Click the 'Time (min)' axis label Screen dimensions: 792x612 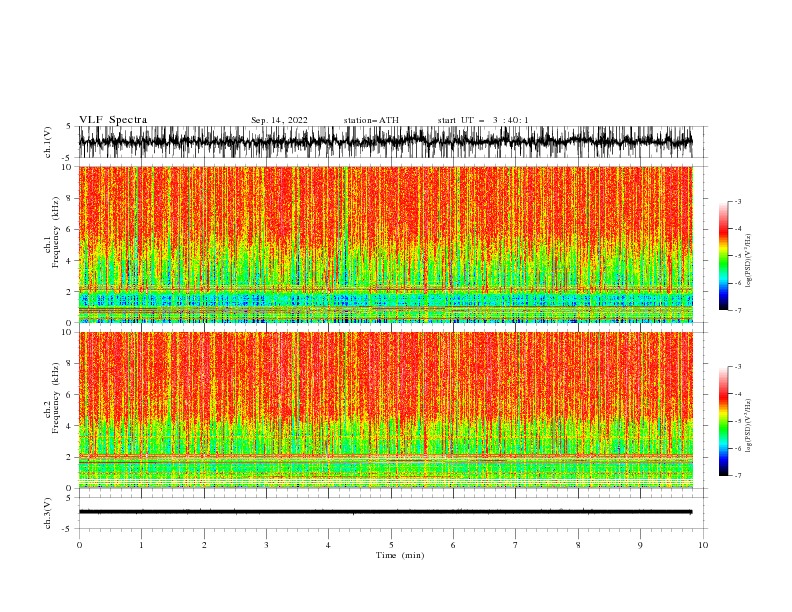point(400,555)
